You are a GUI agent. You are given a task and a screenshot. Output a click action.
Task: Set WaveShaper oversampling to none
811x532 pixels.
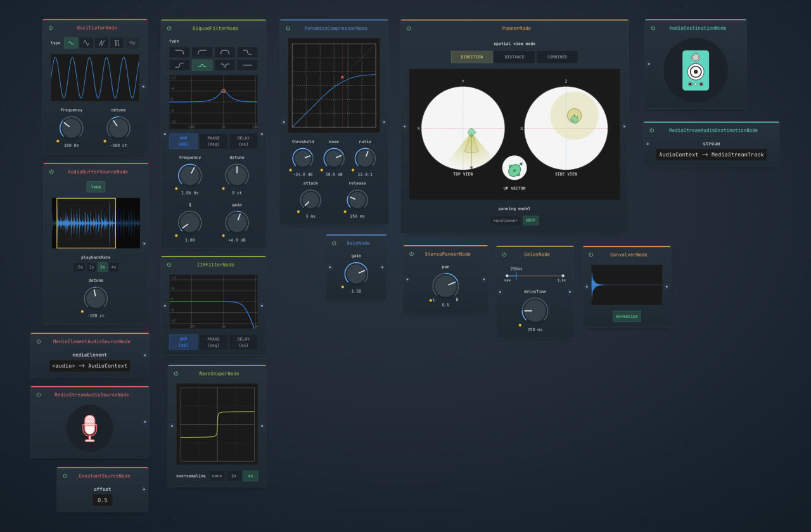point(217,476)
